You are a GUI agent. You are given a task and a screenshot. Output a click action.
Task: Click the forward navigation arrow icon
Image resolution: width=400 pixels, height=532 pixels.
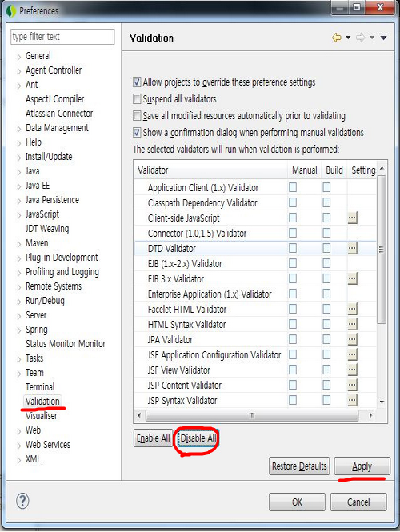(360, 38)
